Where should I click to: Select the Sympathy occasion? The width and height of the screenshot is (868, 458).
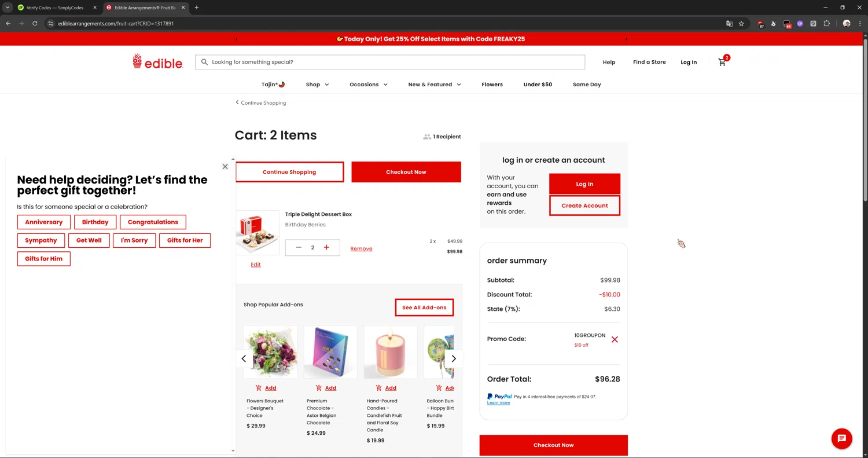tap(41, 240)
